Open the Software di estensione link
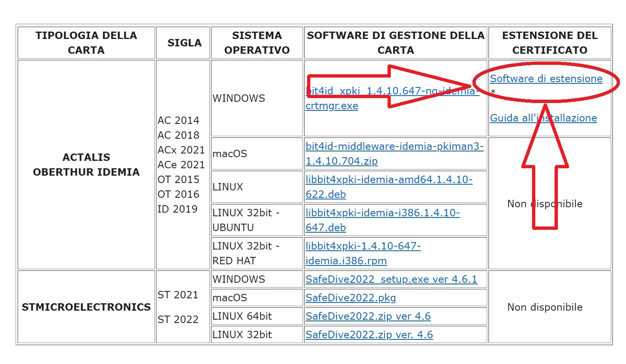The height and width of the screenshot is (364, 626). pyautogui.click(x=546, y=79)
